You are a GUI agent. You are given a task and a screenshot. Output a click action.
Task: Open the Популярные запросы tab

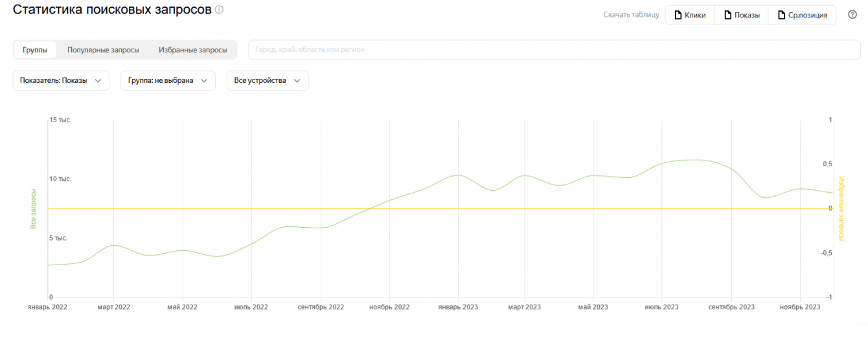click(x=103, y=50)
